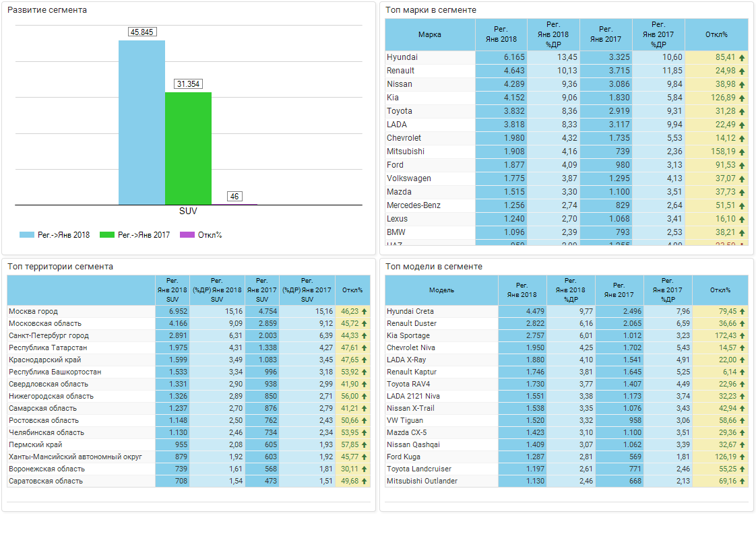Select the Volkswagen brand row
756x534 pixels.
(567, 179)
